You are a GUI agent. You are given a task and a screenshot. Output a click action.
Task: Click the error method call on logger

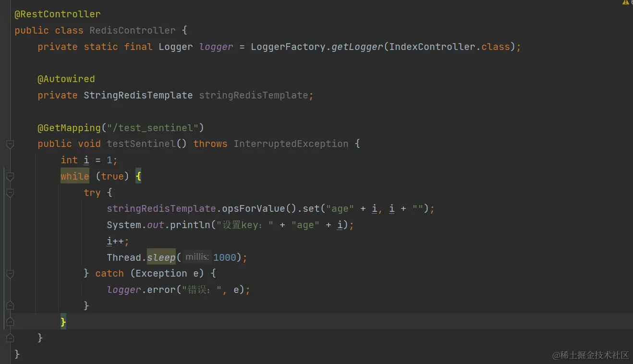pos(161,290)
